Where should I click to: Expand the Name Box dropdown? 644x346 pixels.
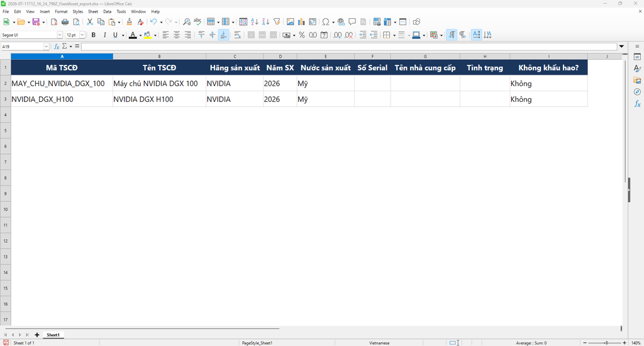point(46,47)
